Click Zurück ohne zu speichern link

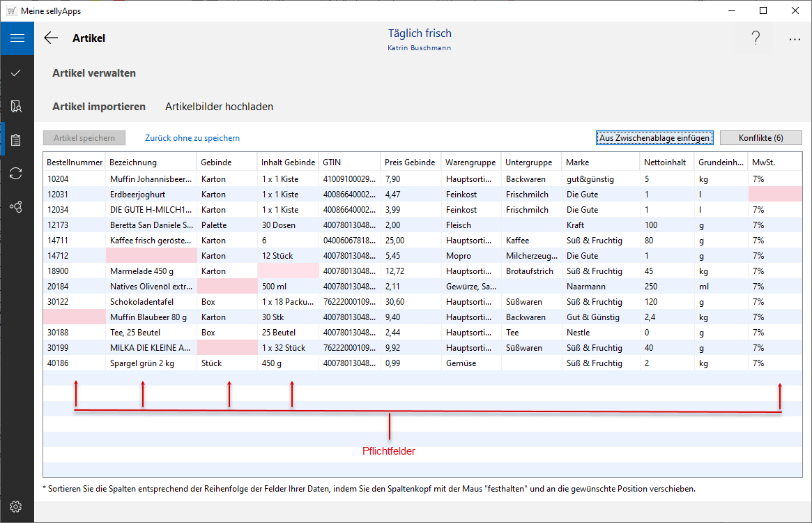click(x=192, y=138)
